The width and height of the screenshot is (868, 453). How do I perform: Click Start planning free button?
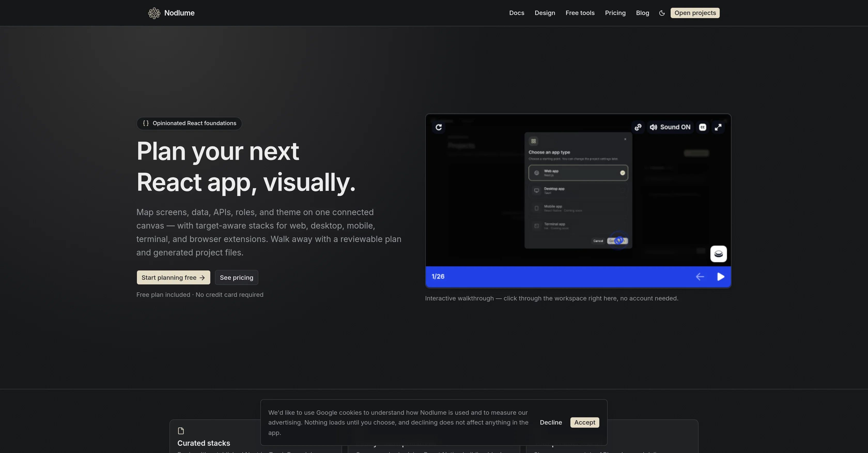click(x=173, y=278)
